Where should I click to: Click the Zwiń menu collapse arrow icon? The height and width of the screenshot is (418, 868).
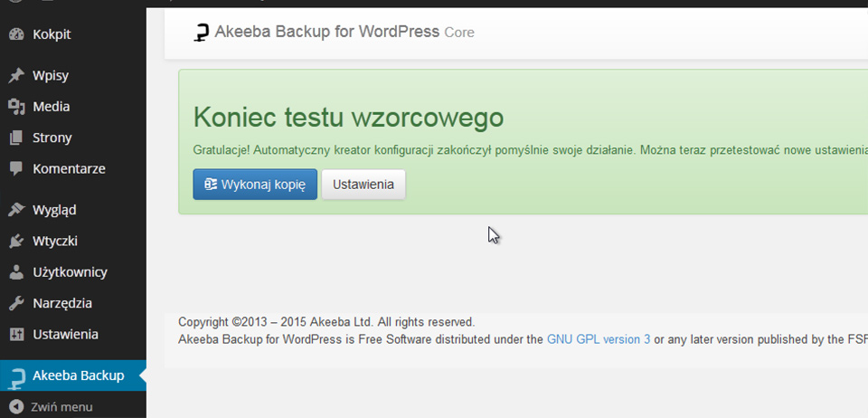point(16,407)
